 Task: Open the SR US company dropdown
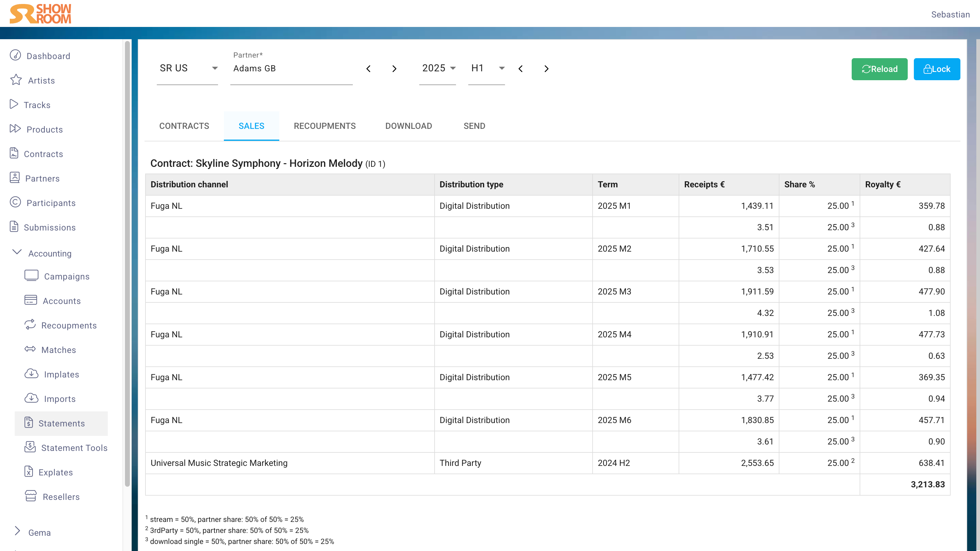[188, 69]
